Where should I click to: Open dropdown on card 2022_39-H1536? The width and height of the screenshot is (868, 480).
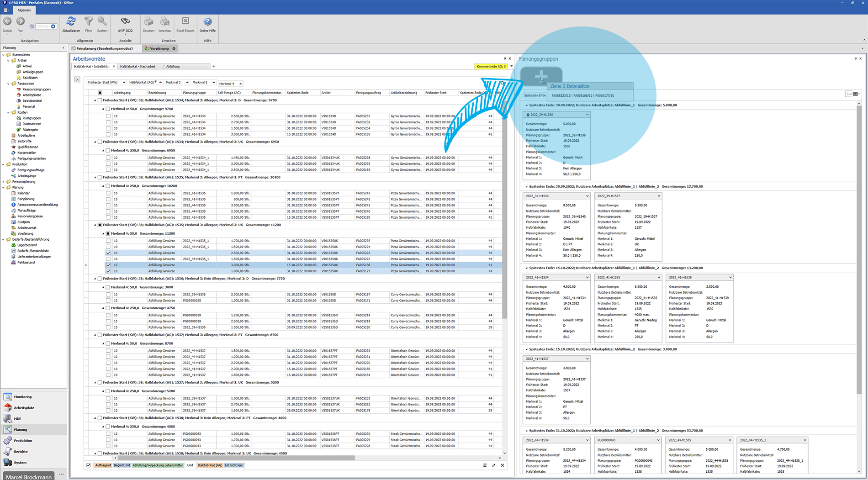click(x=587, y=115)
